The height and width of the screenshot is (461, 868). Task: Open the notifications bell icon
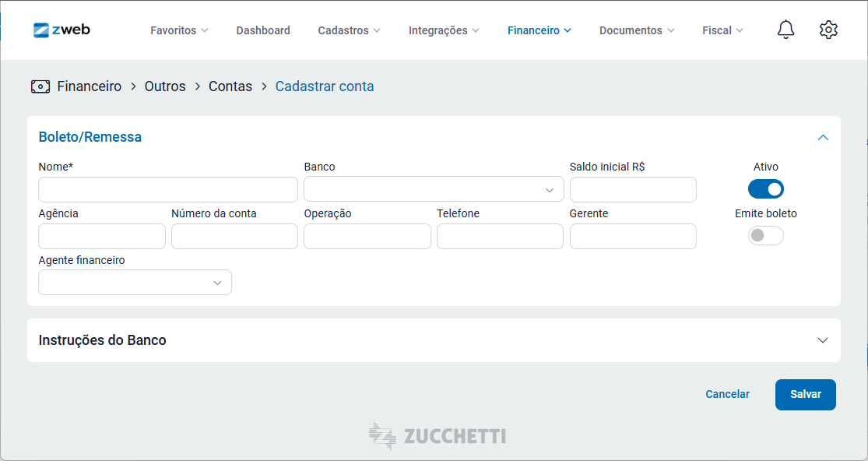click(785, 30)
